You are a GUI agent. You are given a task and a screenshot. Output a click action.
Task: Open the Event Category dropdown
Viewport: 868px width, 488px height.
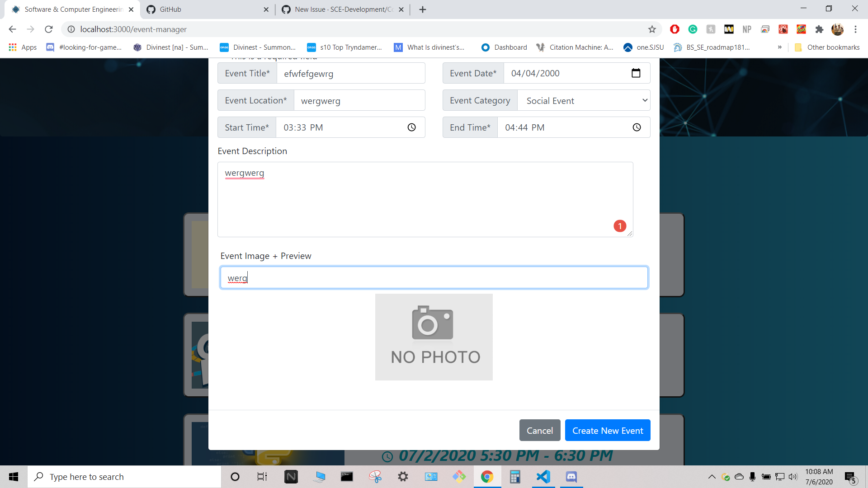(x=584, y=100)
